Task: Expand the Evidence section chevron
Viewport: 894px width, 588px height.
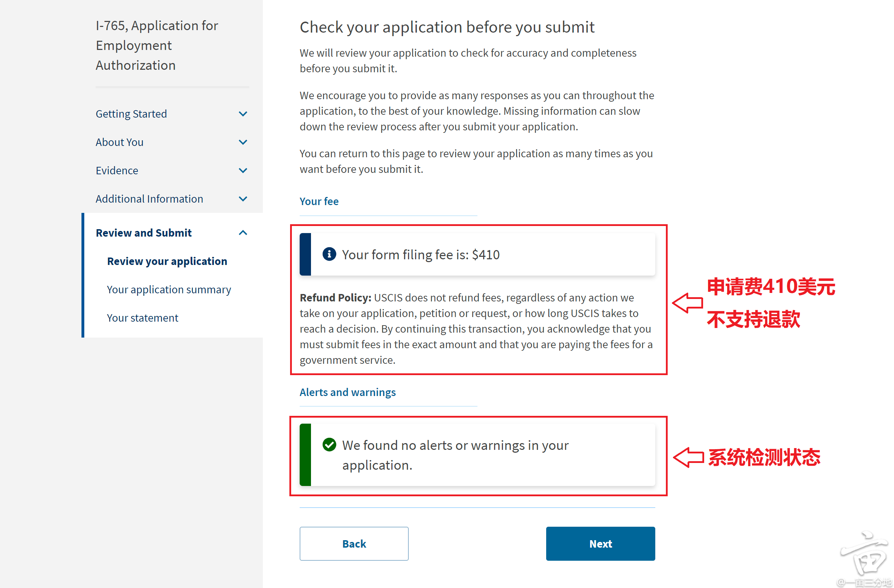Action: [243, 171]
